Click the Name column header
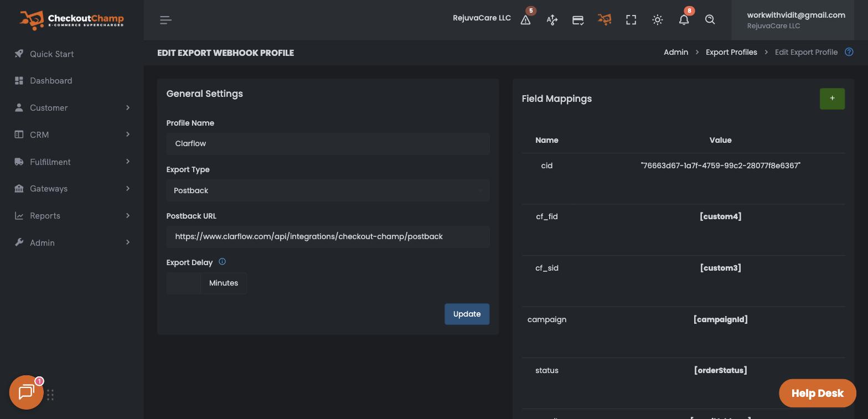 [x=547, y=140]
